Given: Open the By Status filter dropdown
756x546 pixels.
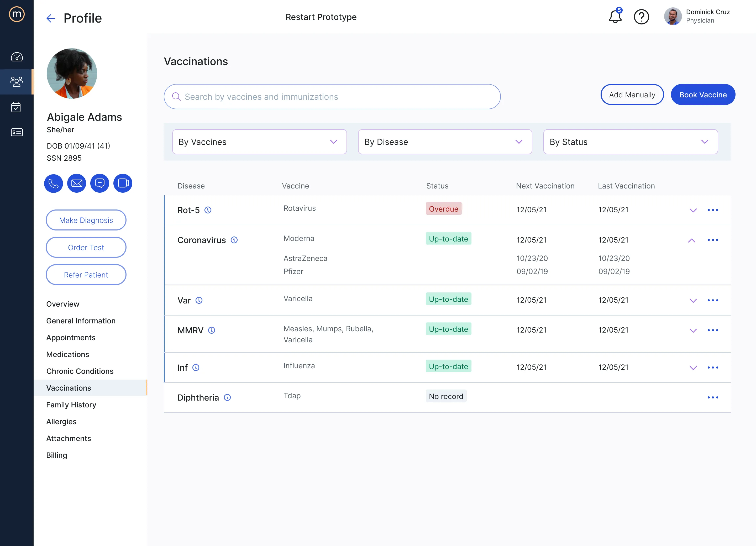Looking at the screenshot, I should point(630,142).
